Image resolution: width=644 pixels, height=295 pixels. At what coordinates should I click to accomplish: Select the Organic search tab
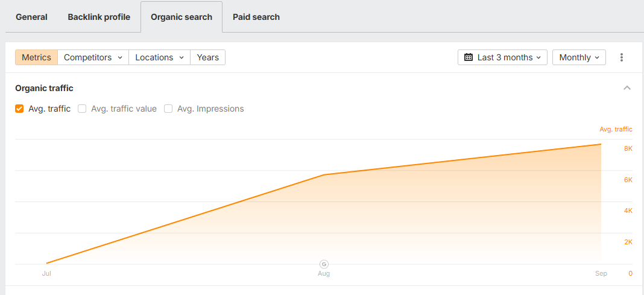(182, 17)
